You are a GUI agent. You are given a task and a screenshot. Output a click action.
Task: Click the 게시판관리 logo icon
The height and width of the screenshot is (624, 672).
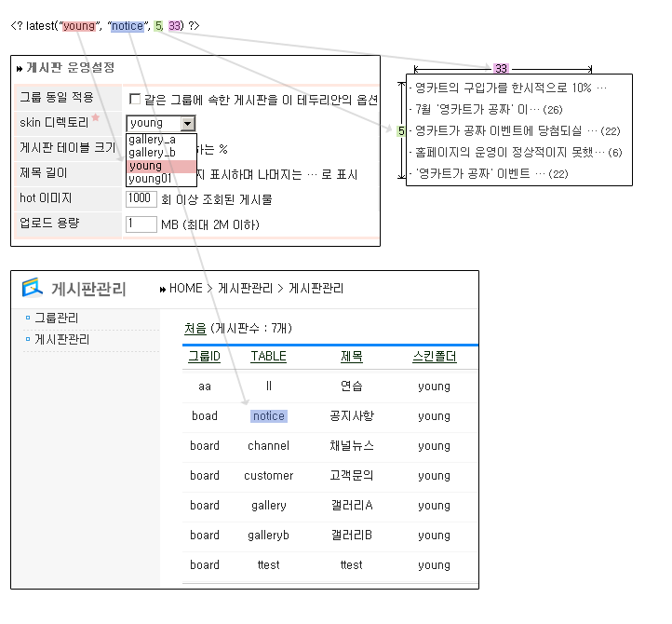(x=33, y=288)
